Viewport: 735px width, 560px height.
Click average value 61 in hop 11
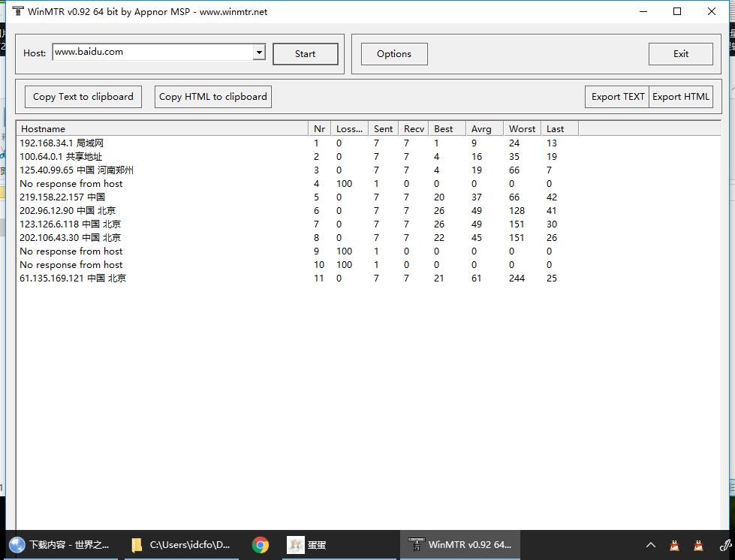pos(476,278)
